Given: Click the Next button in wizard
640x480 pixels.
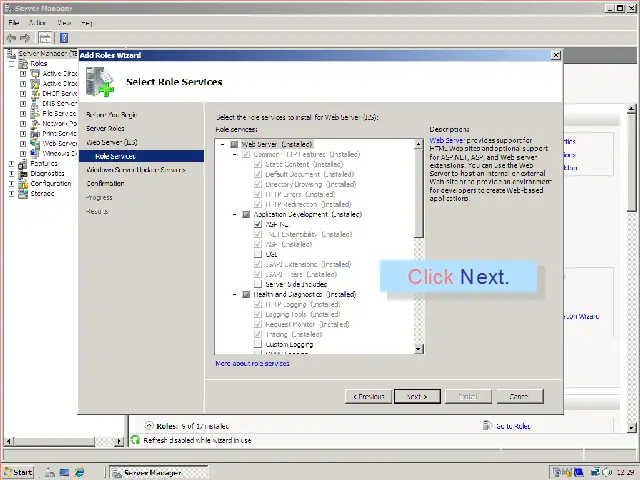Looking at the screenshot, I should tap(417, 396).
